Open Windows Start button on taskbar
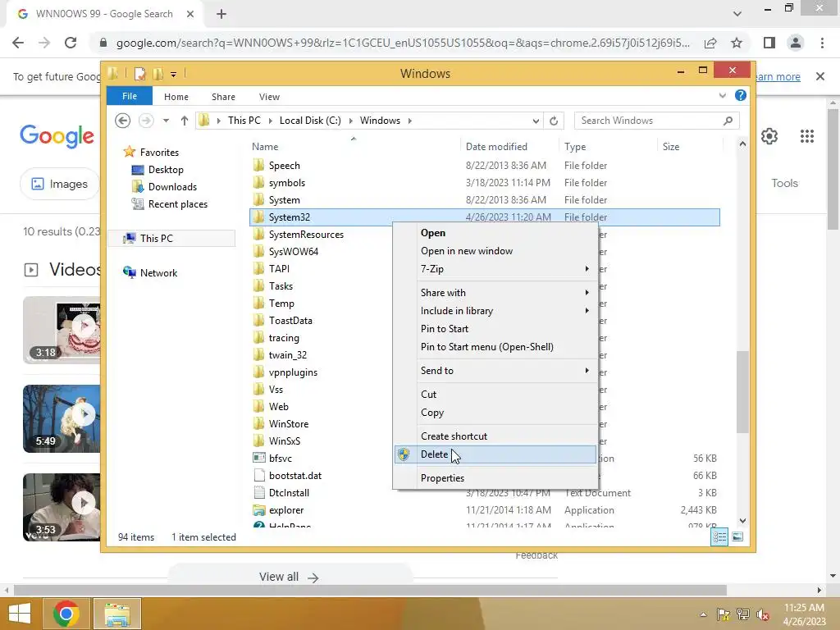 pyautogui.click(x=20, y=614)
